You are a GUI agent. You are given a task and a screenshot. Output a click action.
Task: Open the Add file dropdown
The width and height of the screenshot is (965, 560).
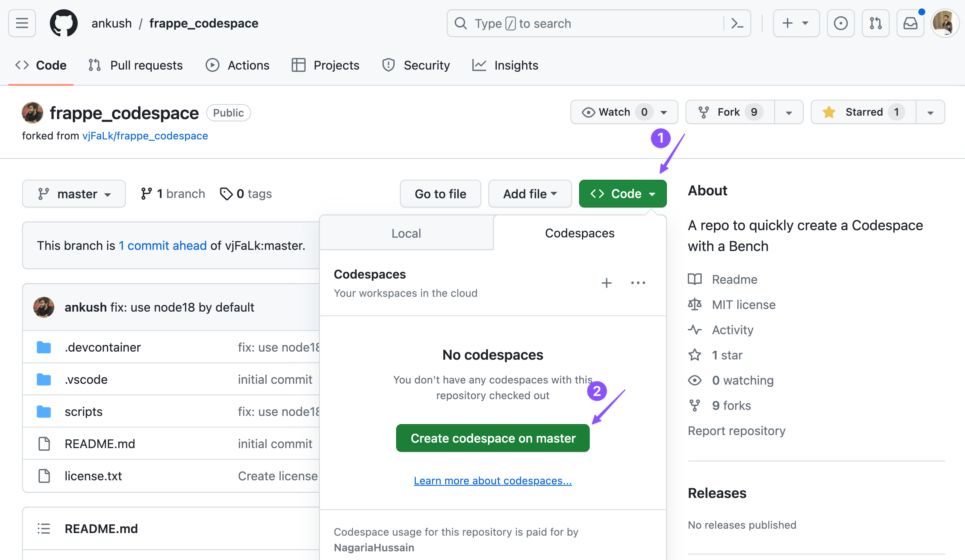pos(529,194)
